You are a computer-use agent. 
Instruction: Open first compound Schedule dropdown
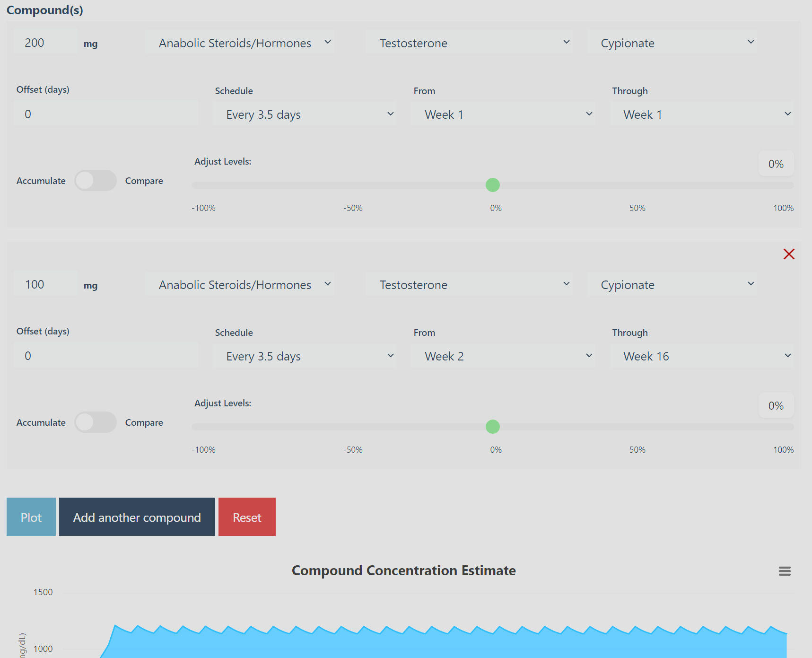[305, 114]
